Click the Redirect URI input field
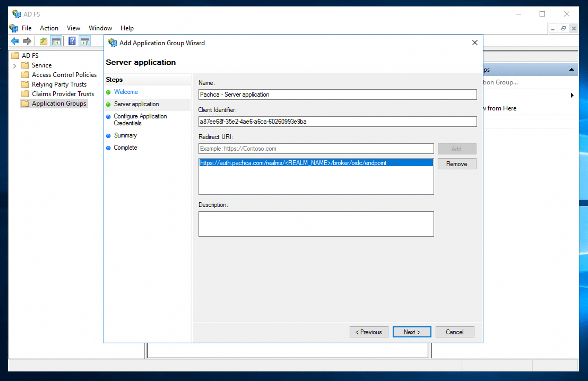 (316, 149)
